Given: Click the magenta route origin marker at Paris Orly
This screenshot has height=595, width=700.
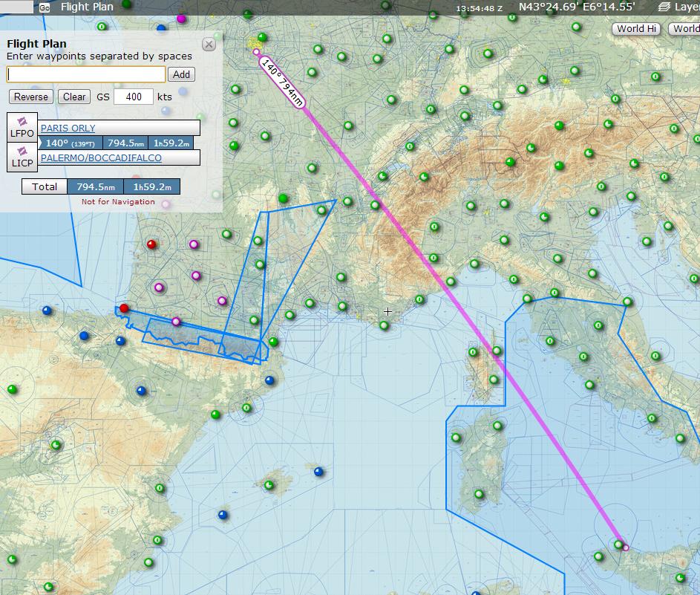Looking at the screenshot, I should tap(256, 52).
